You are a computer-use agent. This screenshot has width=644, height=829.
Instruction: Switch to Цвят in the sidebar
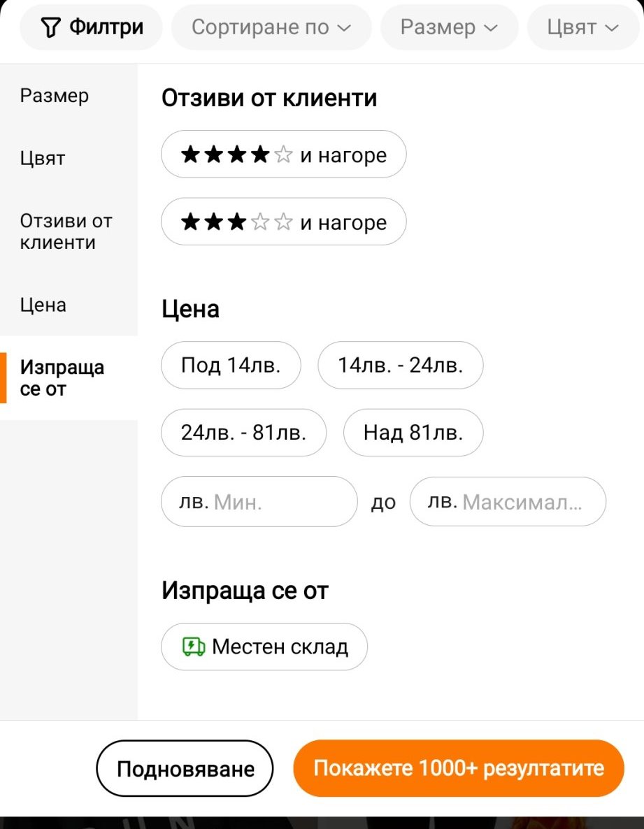click(x=43, y=158)
